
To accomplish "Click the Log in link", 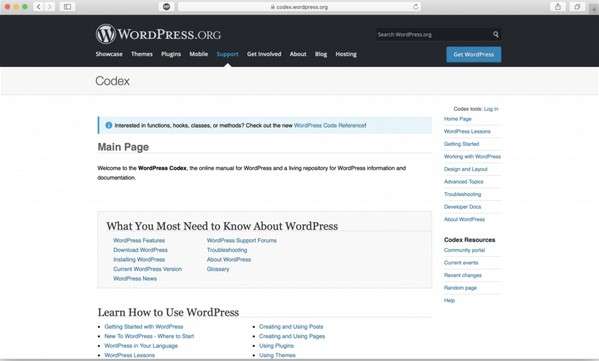I will 491,109.
